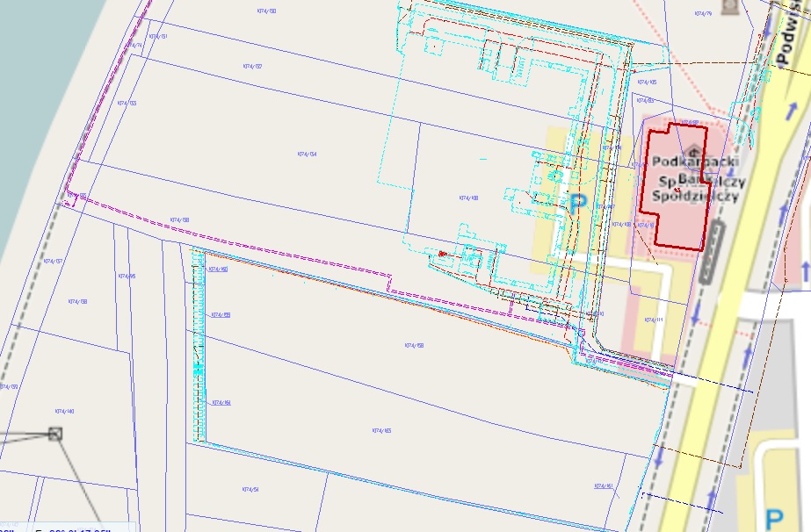The height and width of the screenshot is (532, 811).
Task: Click the parking P symbol beside the cyan building outlines
Action: tap(579, 205)
